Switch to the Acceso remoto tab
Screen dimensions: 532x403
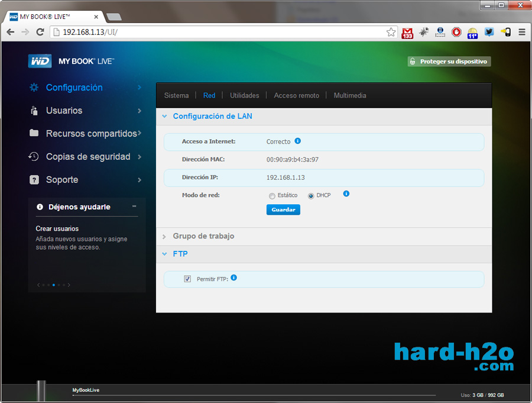click(x=297, y=95)
